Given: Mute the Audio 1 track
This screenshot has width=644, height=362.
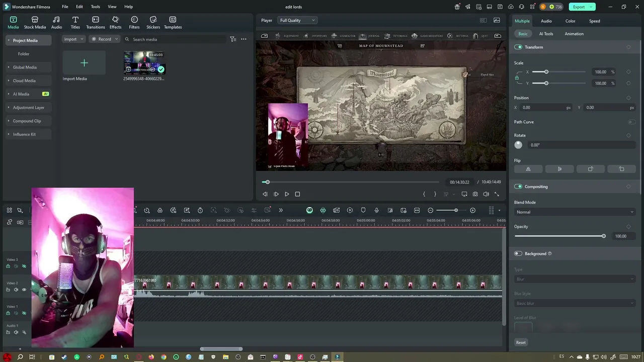Looking at the screenshot, I should (x=16, y=332).
